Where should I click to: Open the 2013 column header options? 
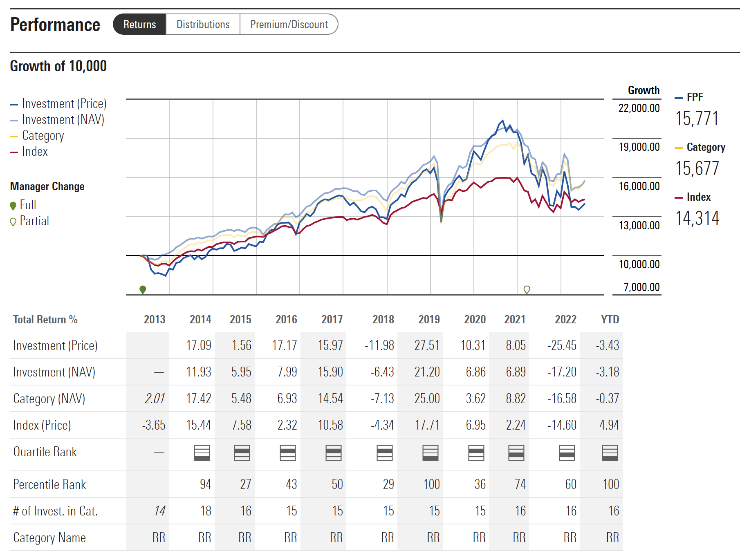point(155,319)
